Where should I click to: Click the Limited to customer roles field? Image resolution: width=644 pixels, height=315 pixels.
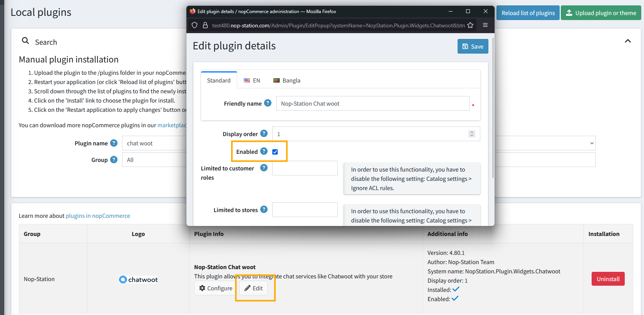(305, 168)
